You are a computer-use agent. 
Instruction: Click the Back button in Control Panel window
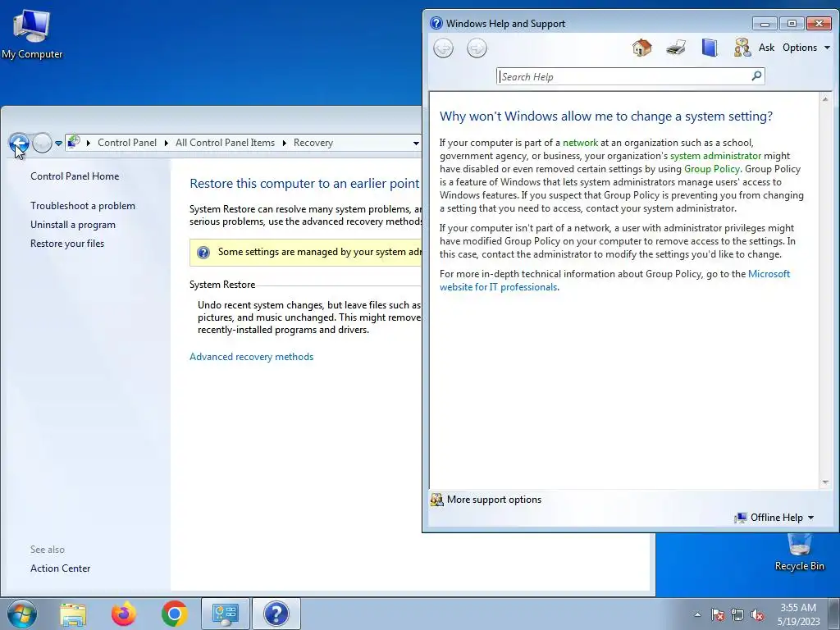[x=19, y=143]
